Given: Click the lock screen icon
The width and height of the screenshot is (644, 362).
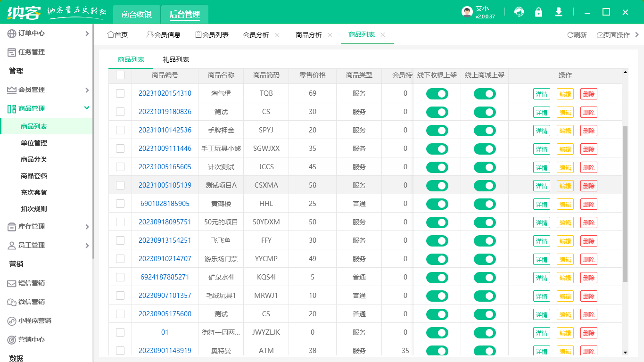Looking at the screenshot, I should (x=538, y=12).
